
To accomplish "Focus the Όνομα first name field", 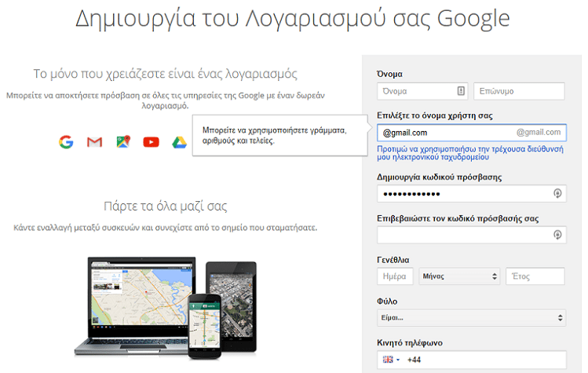I will [x=422, y=91].
